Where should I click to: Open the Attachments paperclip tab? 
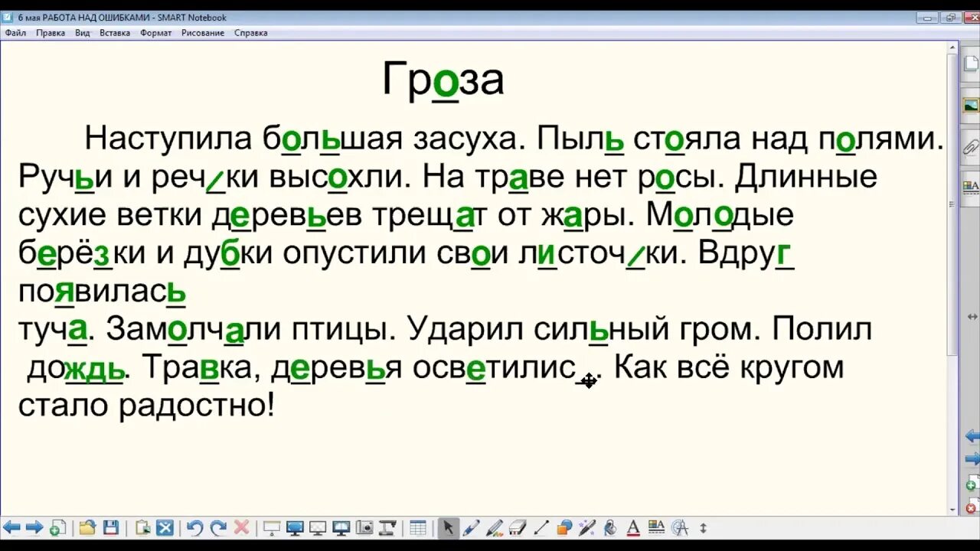(x=971, y=145)
